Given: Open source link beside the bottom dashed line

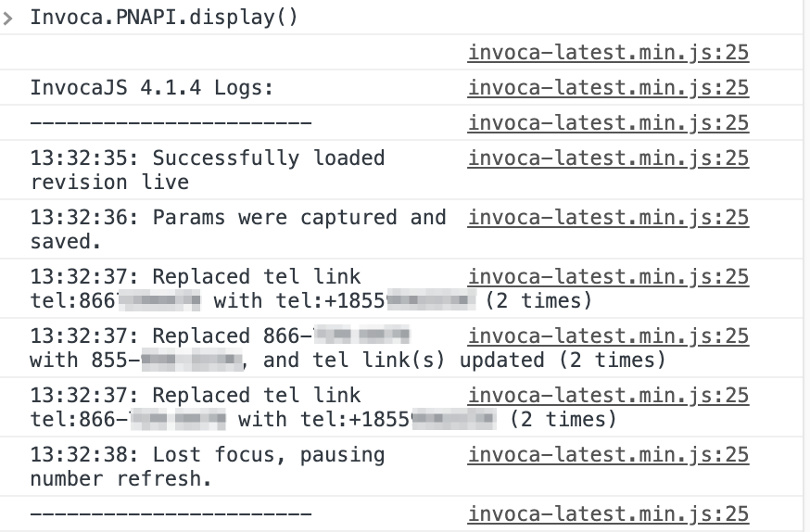Looking at the screenshot, I should pyautogui.click(x=608, y=514).
